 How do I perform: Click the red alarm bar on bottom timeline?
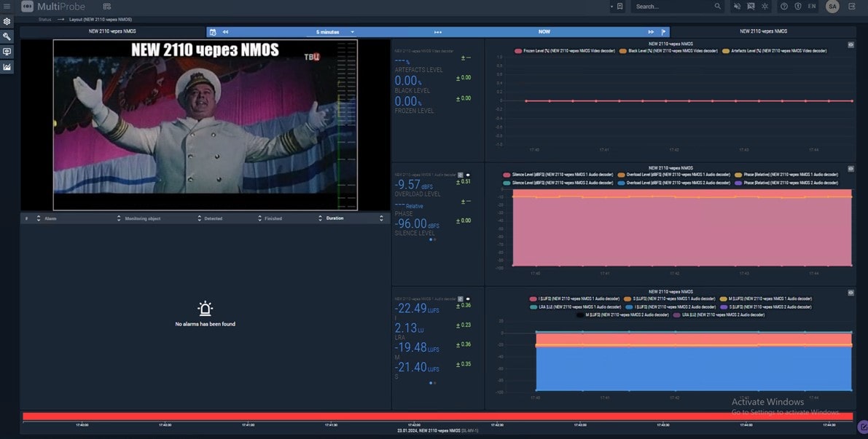point(437,416)
